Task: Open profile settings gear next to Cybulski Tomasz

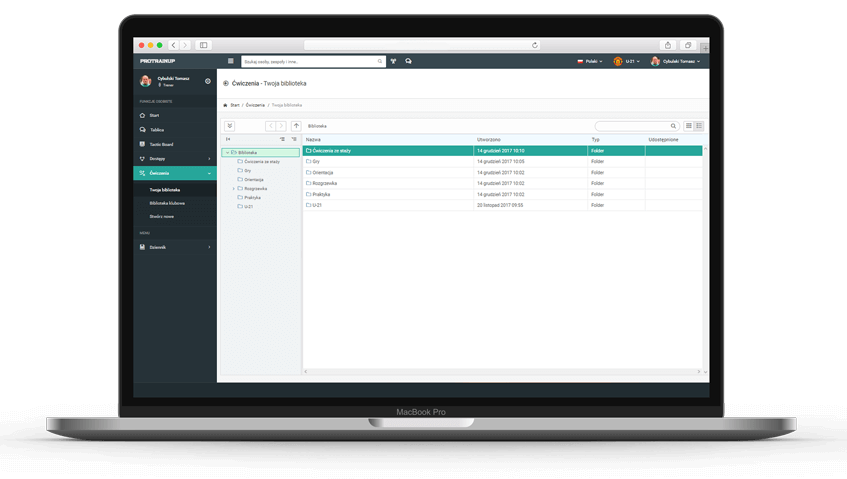Action: [208, 81]
